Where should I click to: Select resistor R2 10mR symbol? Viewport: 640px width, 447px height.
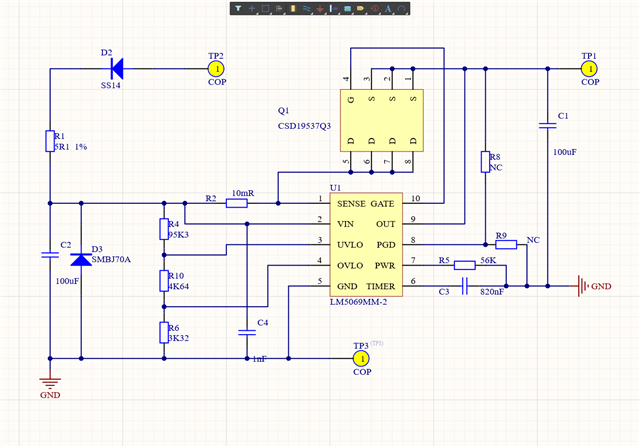pos(237,203)
